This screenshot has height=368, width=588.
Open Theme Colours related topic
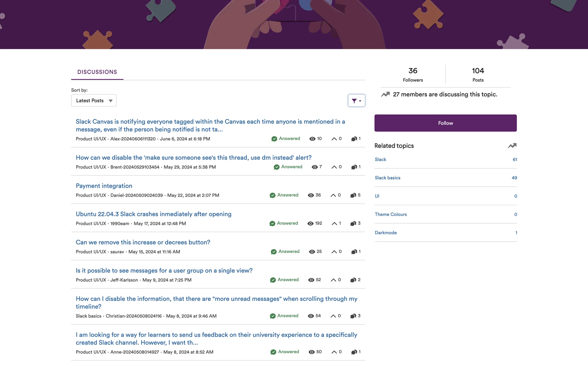coord(390,214)
